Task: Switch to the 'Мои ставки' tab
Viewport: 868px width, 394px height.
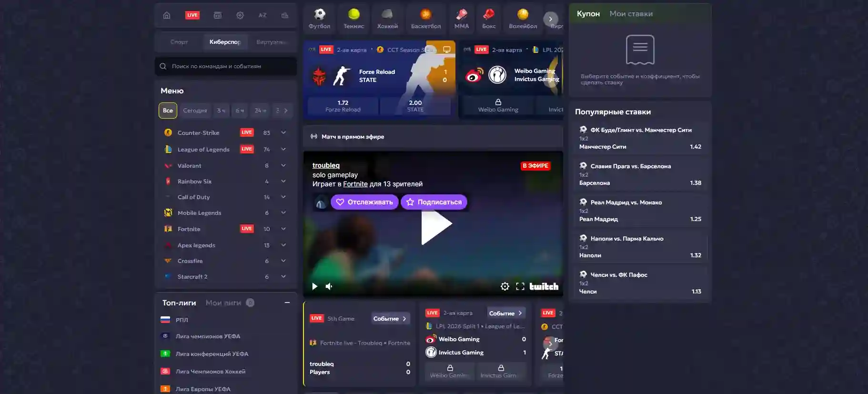Action: click(631, 14)
